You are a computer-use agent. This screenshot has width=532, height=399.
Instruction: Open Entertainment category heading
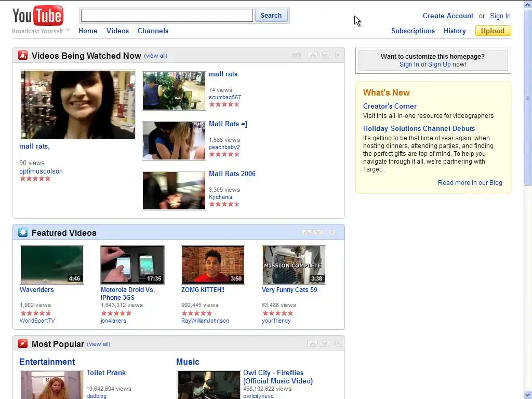pos(47,362)
